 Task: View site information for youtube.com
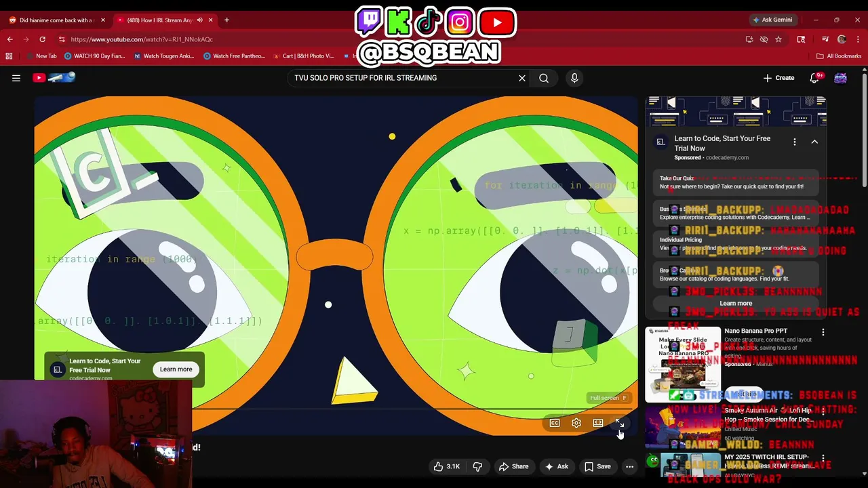coord(62,39)
